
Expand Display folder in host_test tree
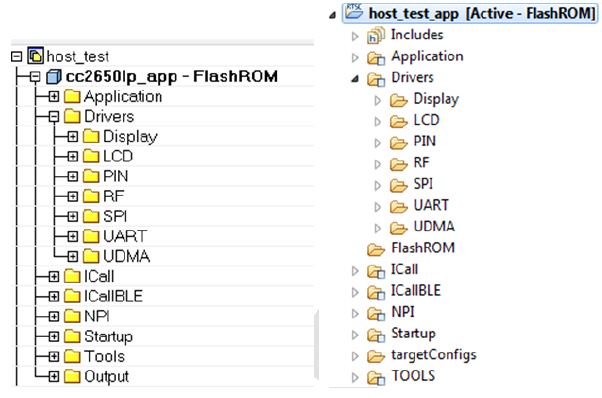click(x=73, y=137)
